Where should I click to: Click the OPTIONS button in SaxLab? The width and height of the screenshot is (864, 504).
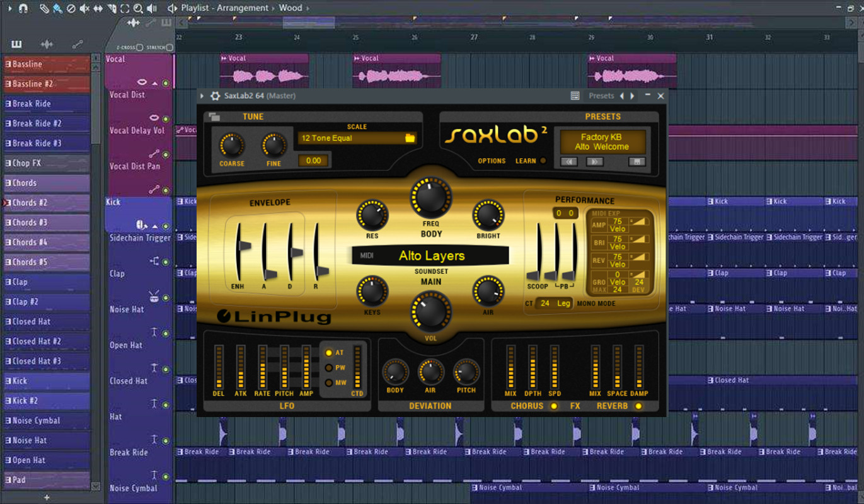click(492, 161)
